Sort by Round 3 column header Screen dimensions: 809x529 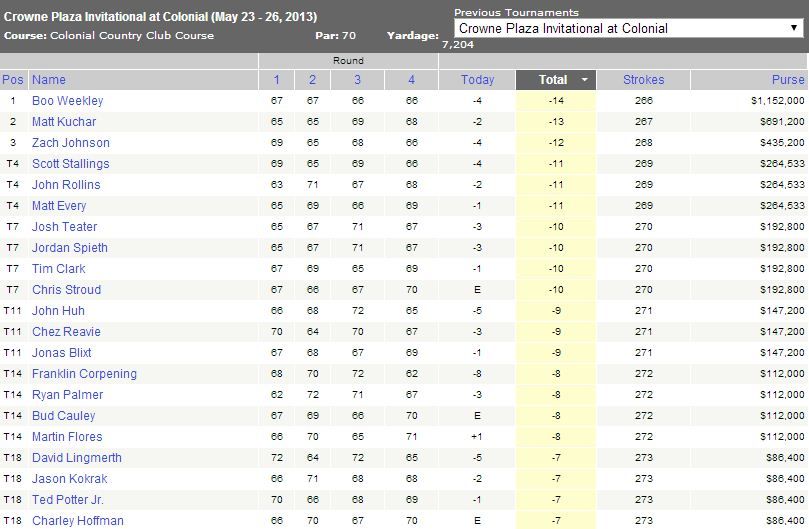click(x=358, y=79)
